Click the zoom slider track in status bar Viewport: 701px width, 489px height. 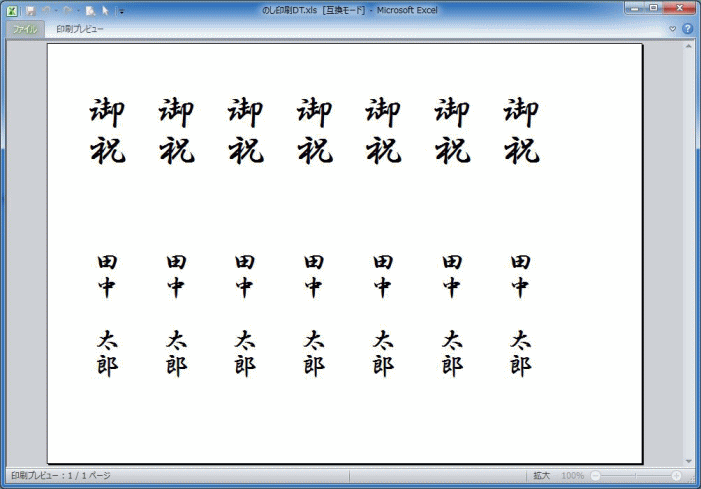[636, 476]
